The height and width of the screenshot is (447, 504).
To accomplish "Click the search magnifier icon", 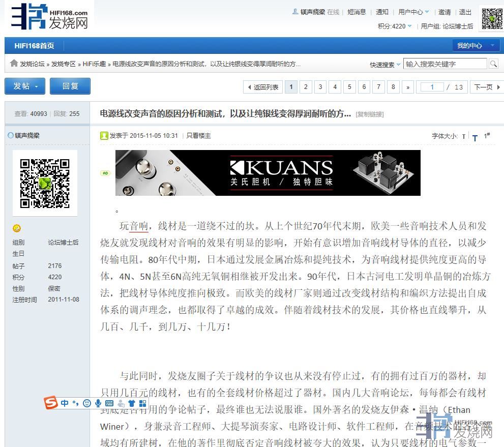I will pos(493,64).
